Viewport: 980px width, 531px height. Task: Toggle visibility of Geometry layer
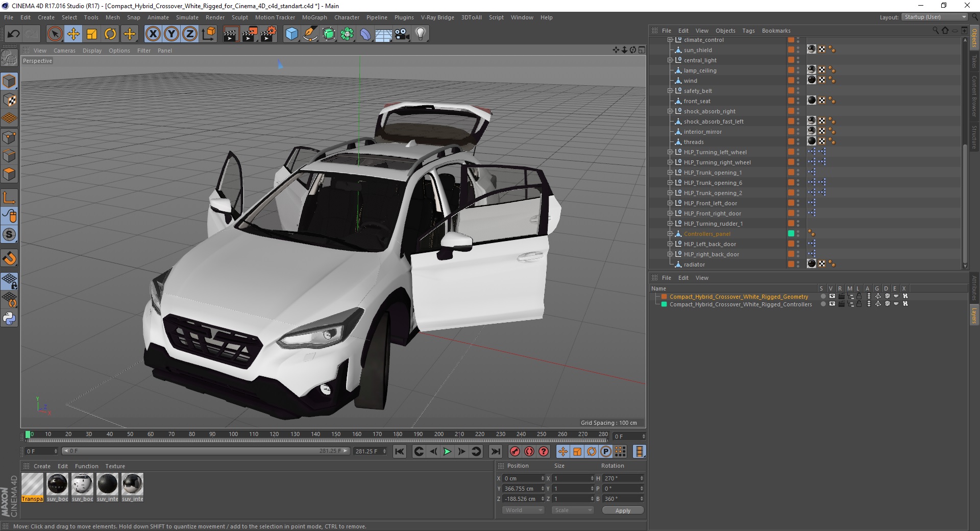coord(832,296)
